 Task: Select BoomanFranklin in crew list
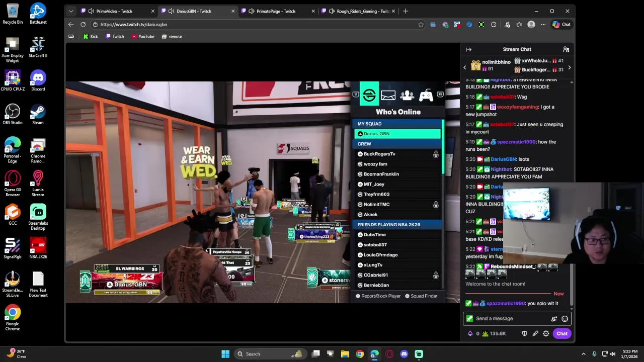(x=397, y=174)
